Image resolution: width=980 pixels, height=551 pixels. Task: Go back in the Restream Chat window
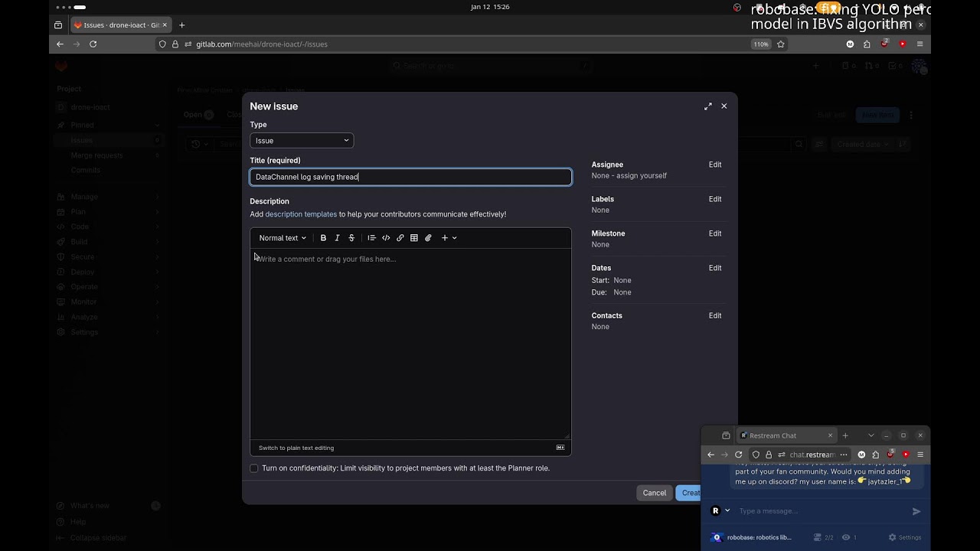tap(710, 455)
